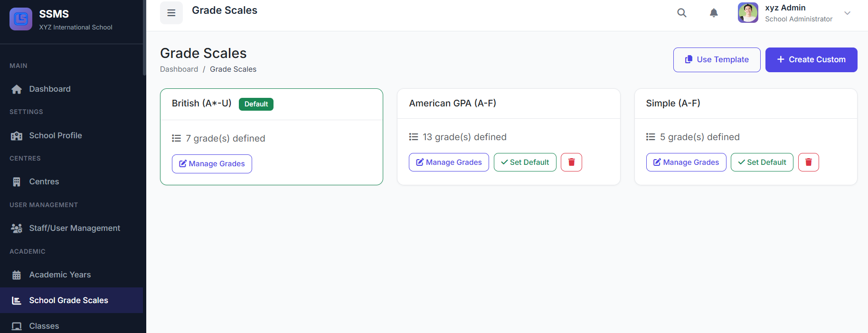Click the search magnifier icon
This screenshot has width=868, height=333.
[681, 13]
